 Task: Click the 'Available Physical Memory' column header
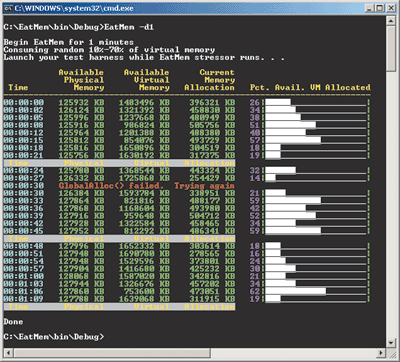point(81,80)
